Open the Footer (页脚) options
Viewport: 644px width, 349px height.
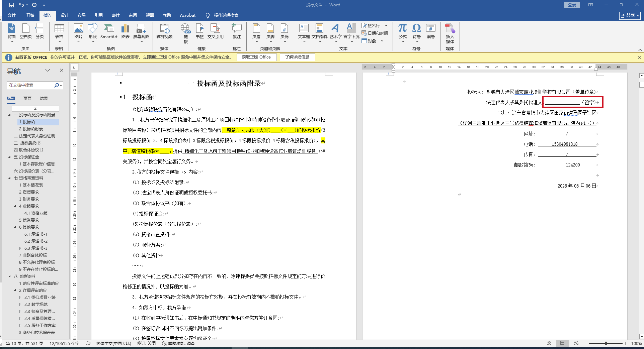pyautogui.click(x=270, y=33)
